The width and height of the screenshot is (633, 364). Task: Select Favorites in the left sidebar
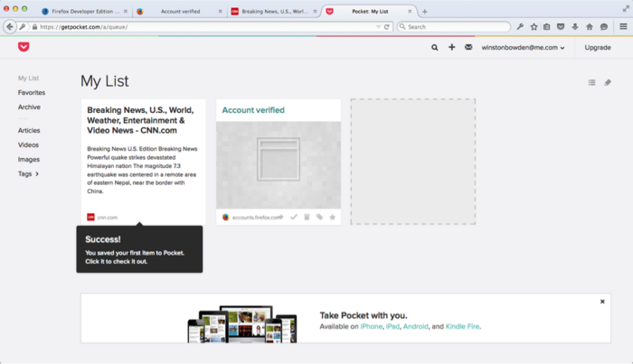[x=32, y=93]
